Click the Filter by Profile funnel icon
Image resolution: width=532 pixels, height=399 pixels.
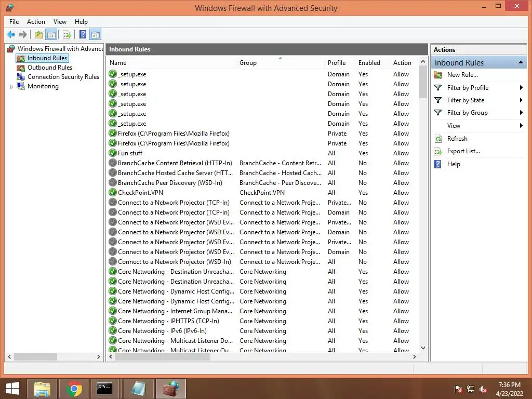438,87
